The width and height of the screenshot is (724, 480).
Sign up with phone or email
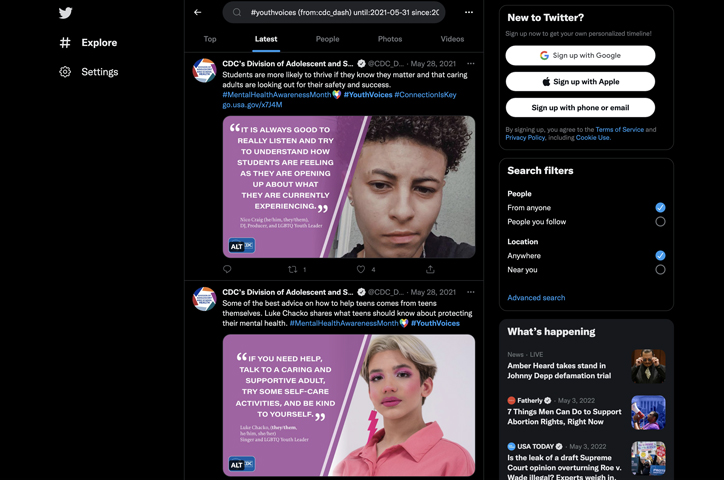tap(580, 108)
